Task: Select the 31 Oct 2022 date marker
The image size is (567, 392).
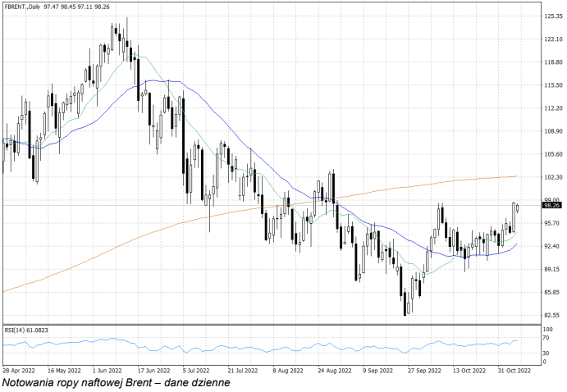Action: point(512,371)
